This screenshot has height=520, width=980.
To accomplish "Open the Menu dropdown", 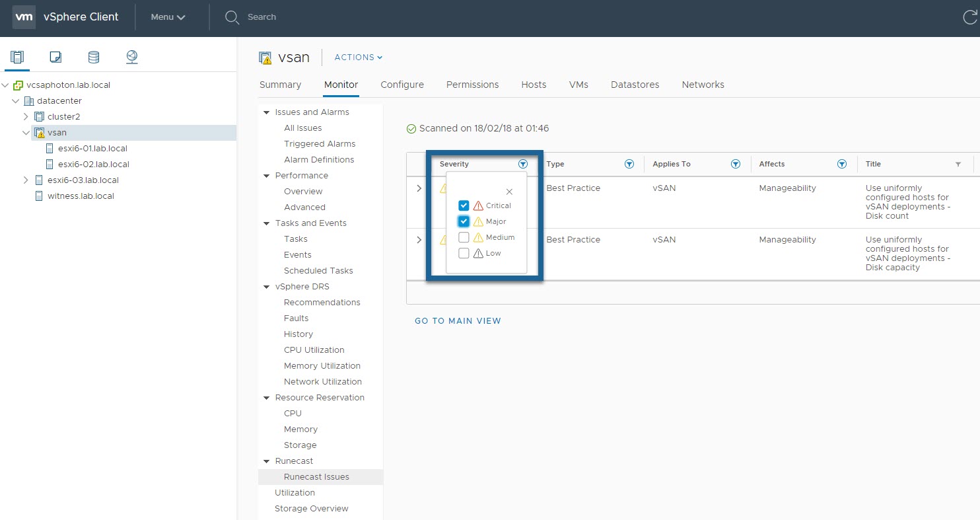I will [168, 17].
